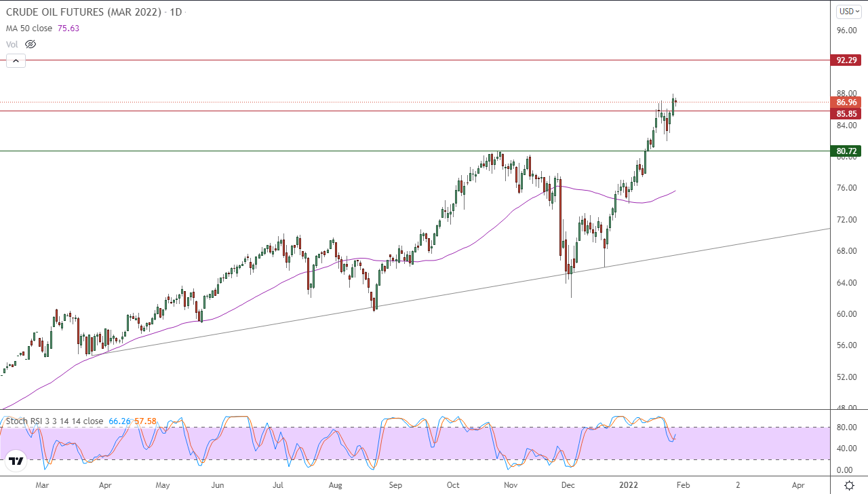
Task: Select the 80.72 green price label
Action: [848, 151]
